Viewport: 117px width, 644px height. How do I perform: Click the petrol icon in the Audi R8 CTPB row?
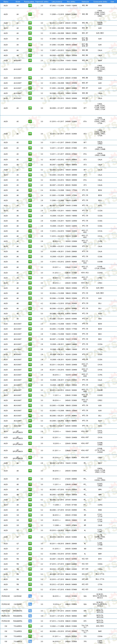[x=30, y=590]
